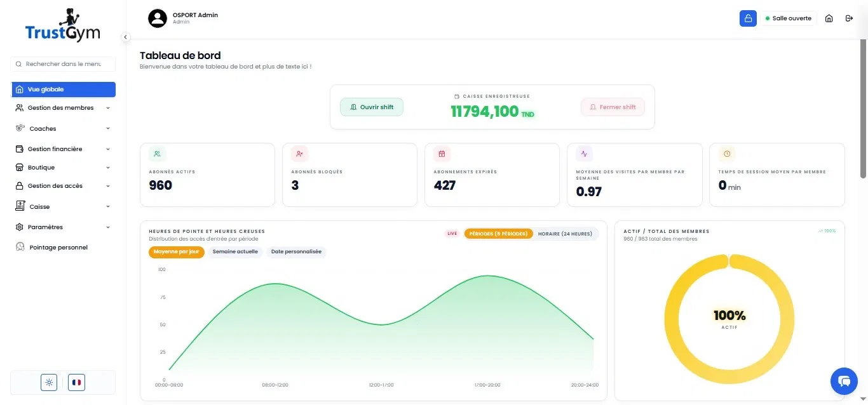Toggle light theme with the sun button
868x405 pixels.
point(49,382)
